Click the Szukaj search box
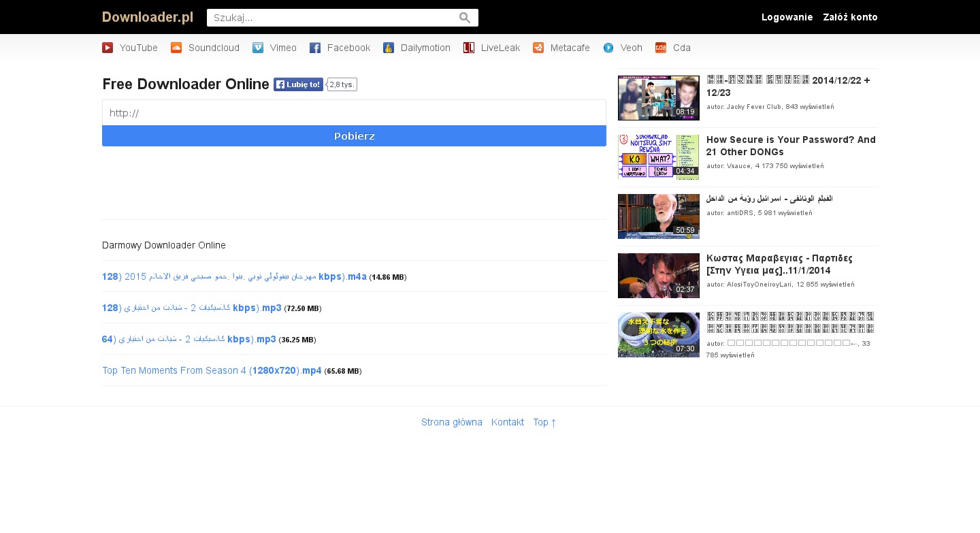The width and height of the screenshot is (980, 533). click(333, 18)
